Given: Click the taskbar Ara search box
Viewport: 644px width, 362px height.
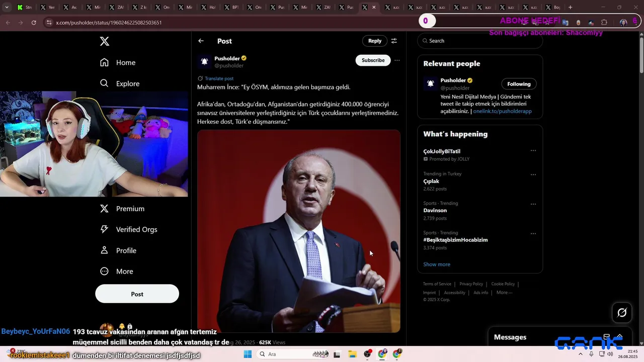Looking at the screenshot, I should click(x=294, y=354).
